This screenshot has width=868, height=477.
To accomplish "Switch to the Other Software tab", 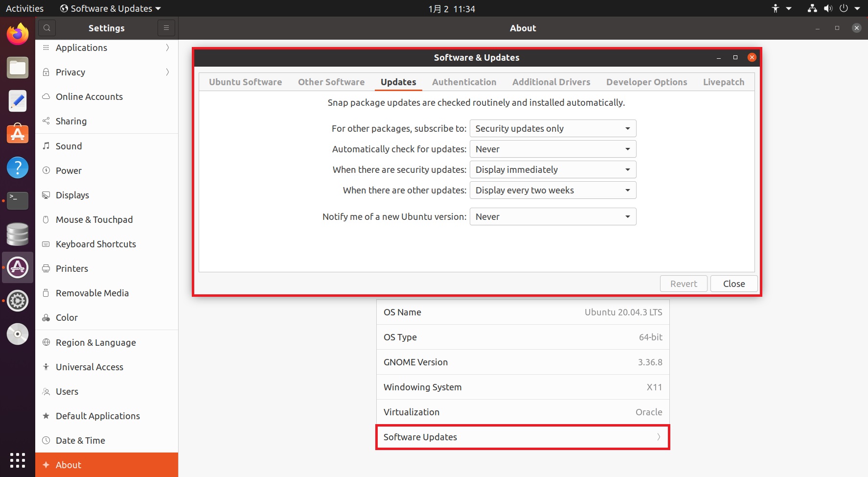I will point(331,82).
